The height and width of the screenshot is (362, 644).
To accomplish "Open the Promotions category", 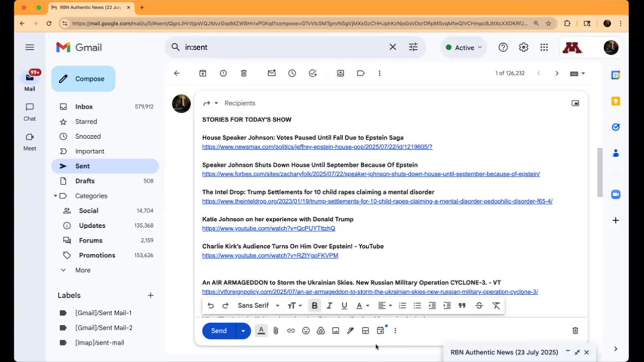I will pyautogui.click(x=105, y=255).
